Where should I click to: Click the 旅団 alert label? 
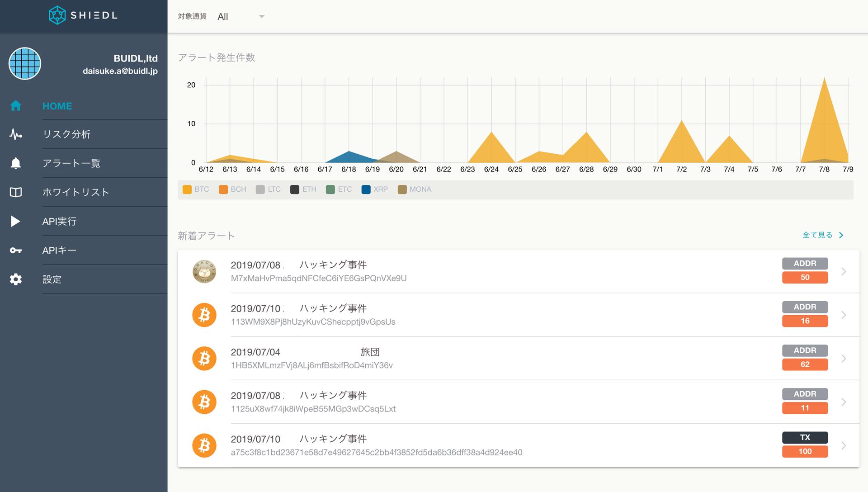[370, 352]
